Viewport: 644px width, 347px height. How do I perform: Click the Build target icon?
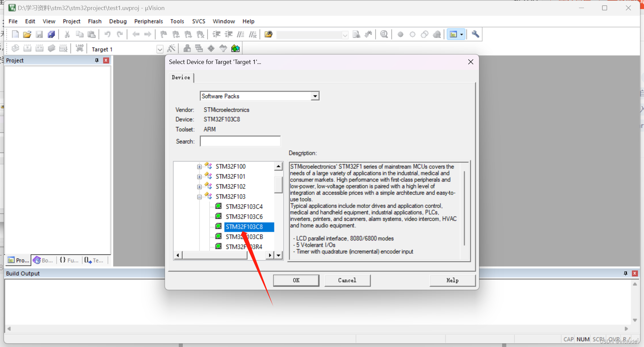coord(28,48)
